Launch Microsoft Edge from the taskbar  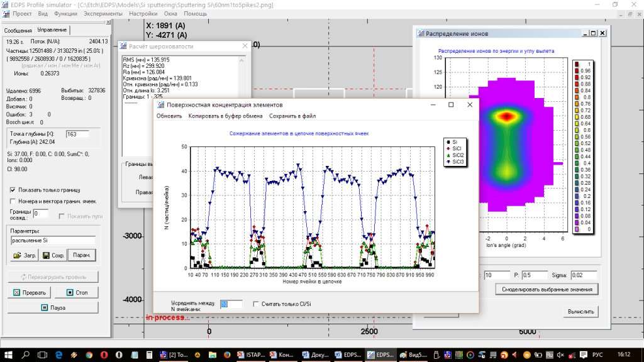58,354
